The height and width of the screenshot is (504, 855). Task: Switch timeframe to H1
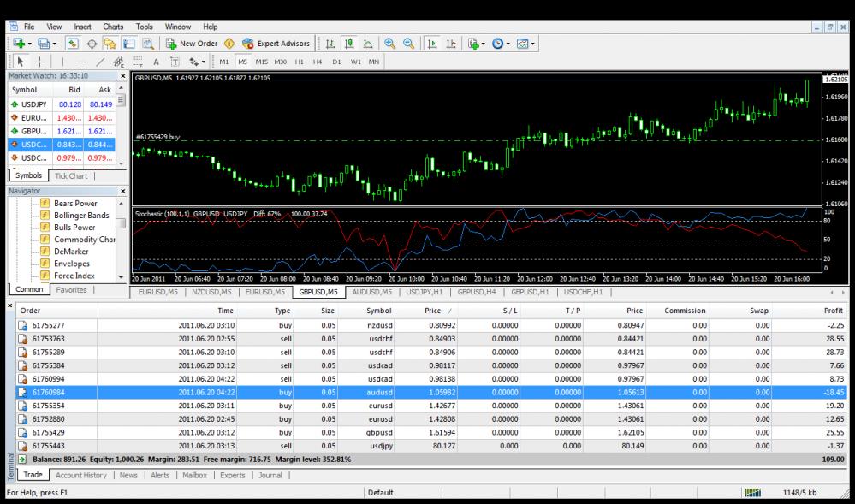tap(300, 62)
